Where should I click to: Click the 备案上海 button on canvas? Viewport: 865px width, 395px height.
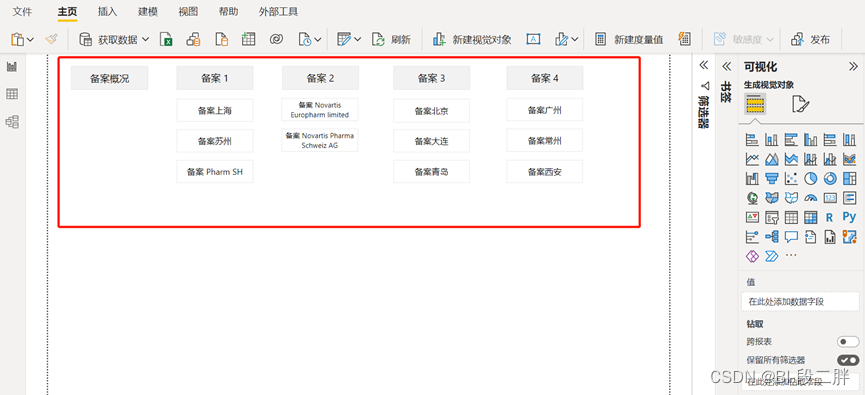[215, 110]
